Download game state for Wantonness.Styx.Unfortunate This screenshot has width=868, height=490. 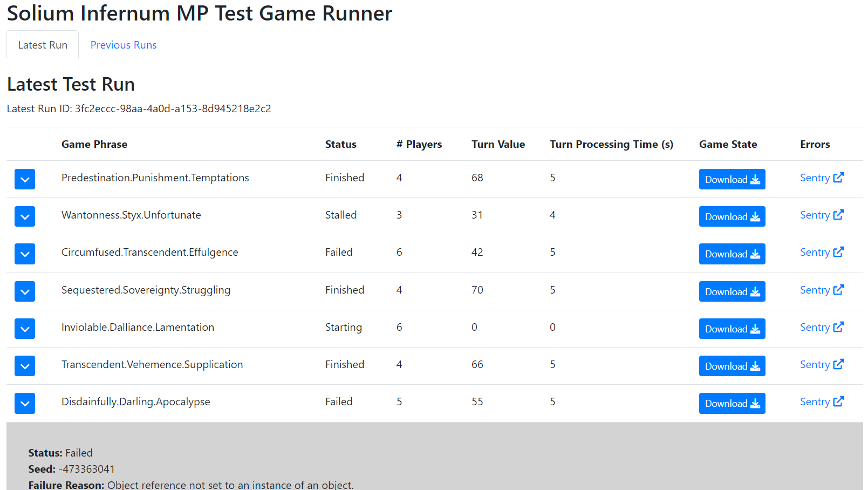coord(732,216)
